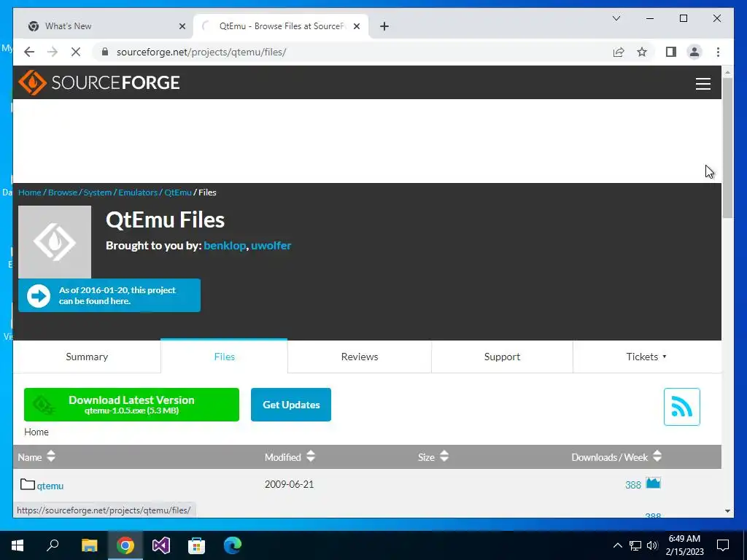Stop loading the page

(x=76, y=52)
